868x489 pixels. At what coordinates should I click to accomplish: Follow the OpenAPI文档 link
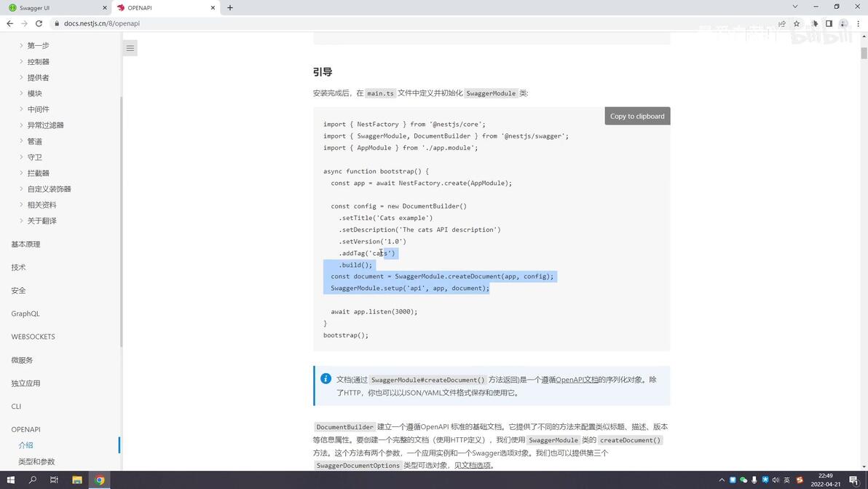577,380
